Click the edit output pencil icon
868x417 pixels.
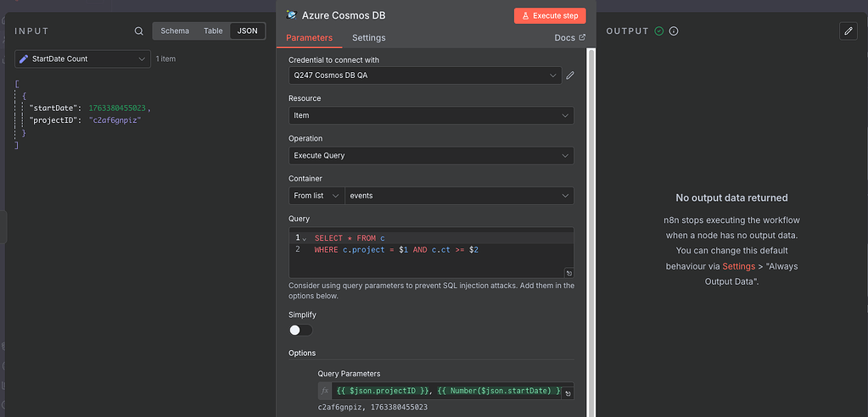click(x=848, y=31)
